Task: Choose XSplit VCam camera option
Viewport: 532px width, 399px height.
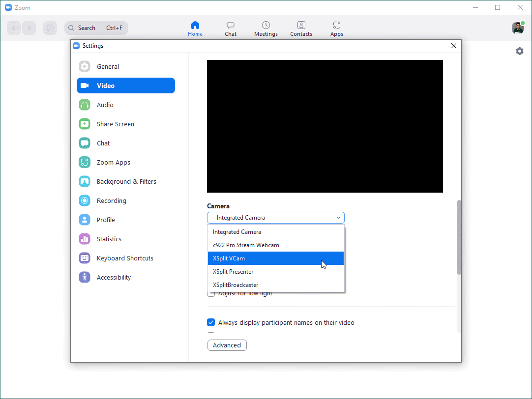Action: pyautogui.click(x=276, y=258)
